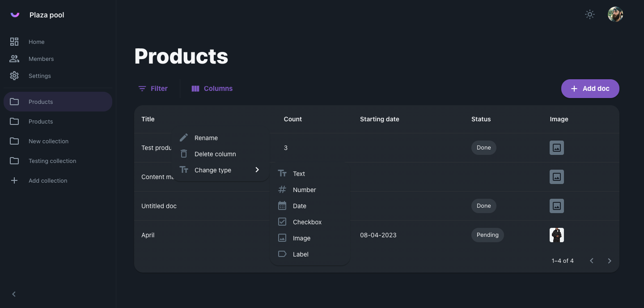644x308 pixels.
Task: Click the trash icon for Delete column
Action: click(184, 154)
